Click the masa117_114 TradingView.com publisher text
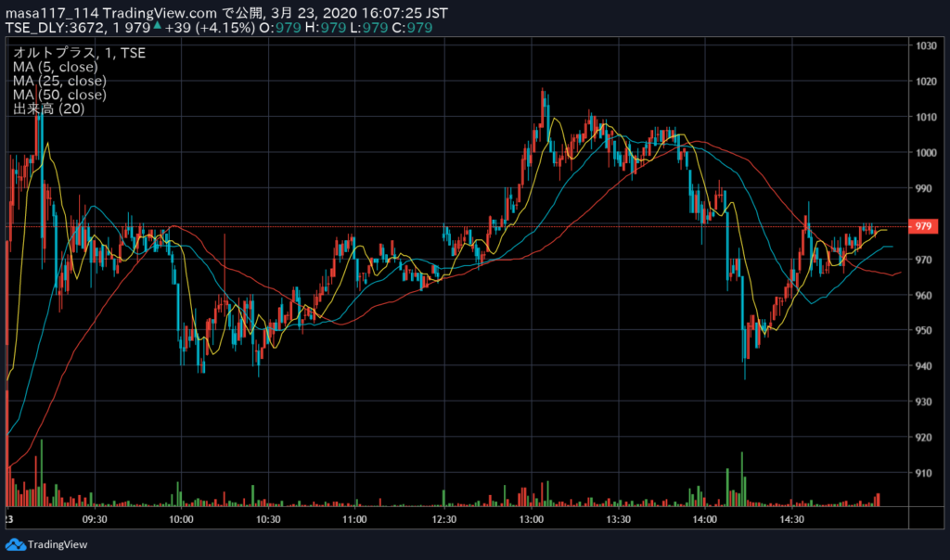This screenshot has width=950, height=560. click(x=111, y=13)
